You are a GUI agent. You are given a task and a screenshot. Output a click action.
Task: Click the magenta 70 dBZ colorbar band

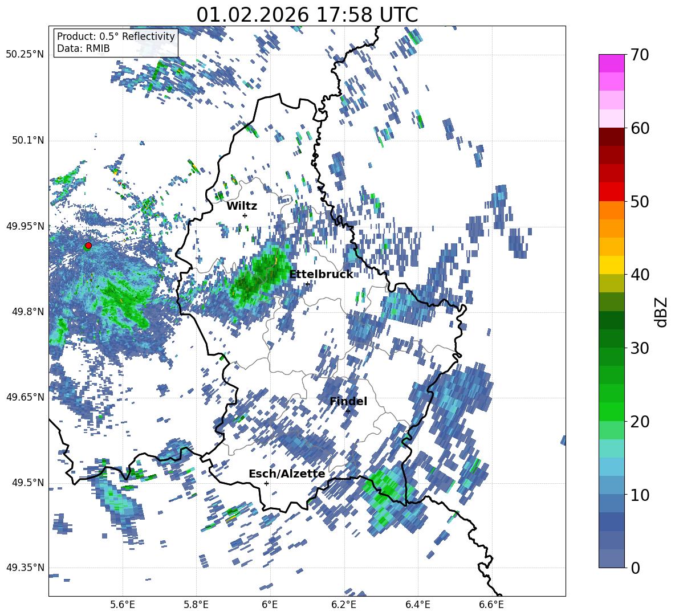[611, 63]
